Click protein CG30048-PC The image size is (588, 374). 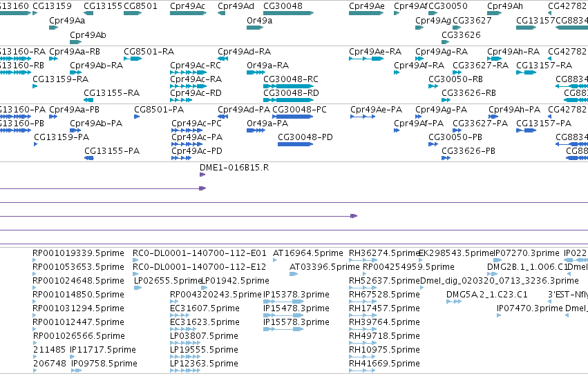(x=292, y=117)
